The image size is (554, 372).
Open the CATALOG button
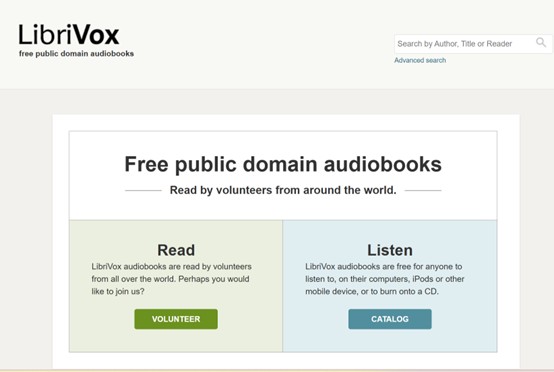coord(390,319)
